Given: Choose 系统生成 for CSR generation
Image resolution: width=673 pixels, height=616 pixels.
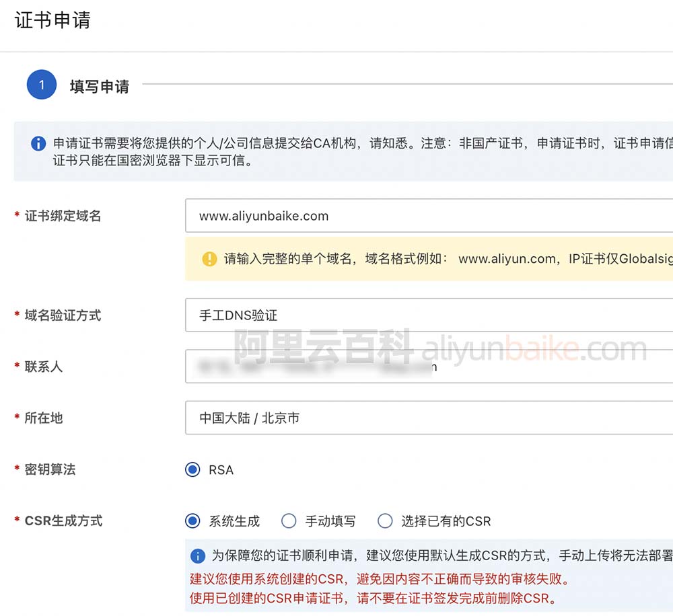Looking at the screenshot, I should coord(192,521).
